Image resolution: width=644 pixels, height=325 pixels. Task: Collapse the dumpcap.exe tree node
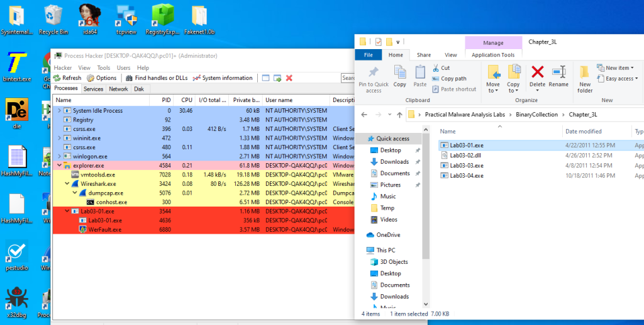tap(75, 193)
